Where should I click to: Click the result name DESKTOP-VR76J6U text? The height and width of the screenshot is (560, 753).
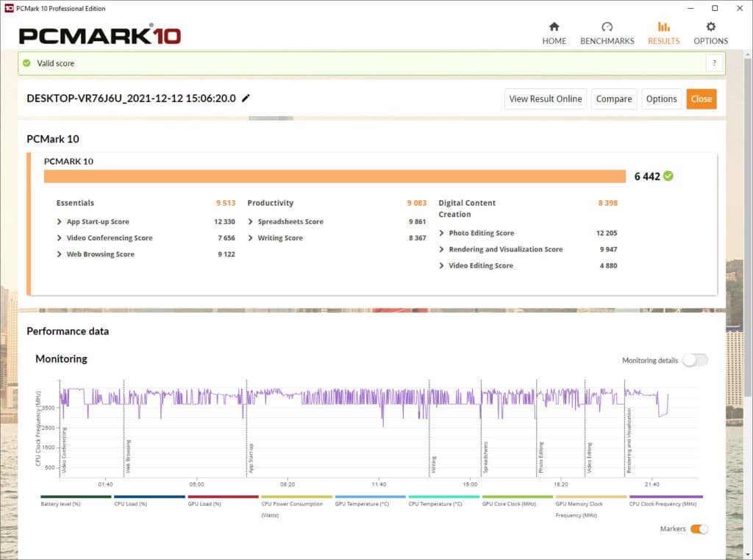click(x=131, y=98)
